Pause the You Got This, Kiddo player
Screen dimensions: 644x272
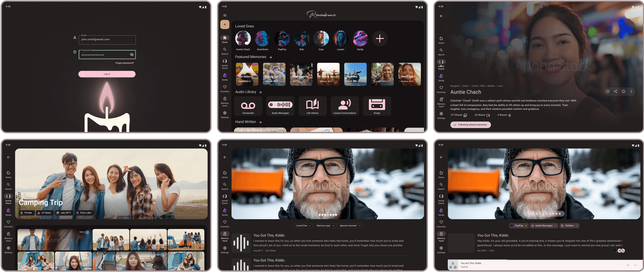[x=628, y=265]
